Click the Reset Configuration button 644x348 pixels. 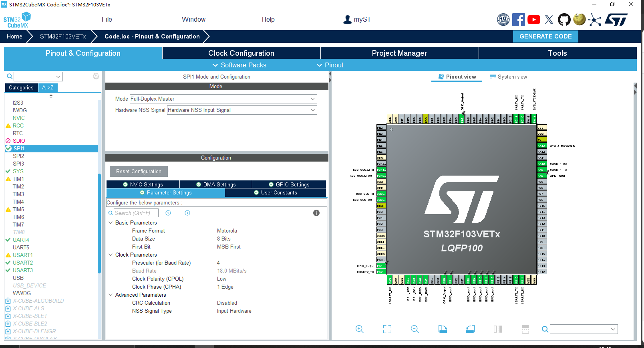139,171
